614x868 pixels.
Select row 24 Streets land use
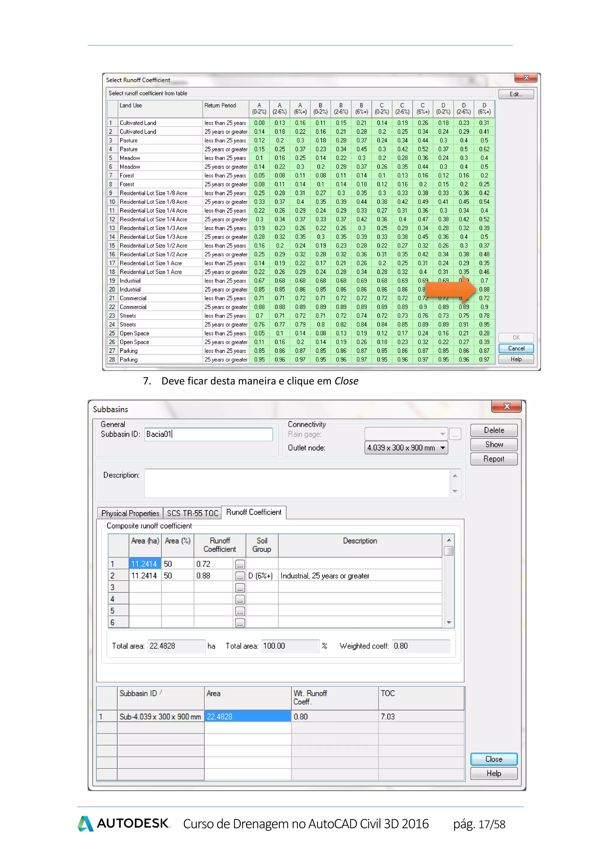pyautogui.click(x=301, y=324)
